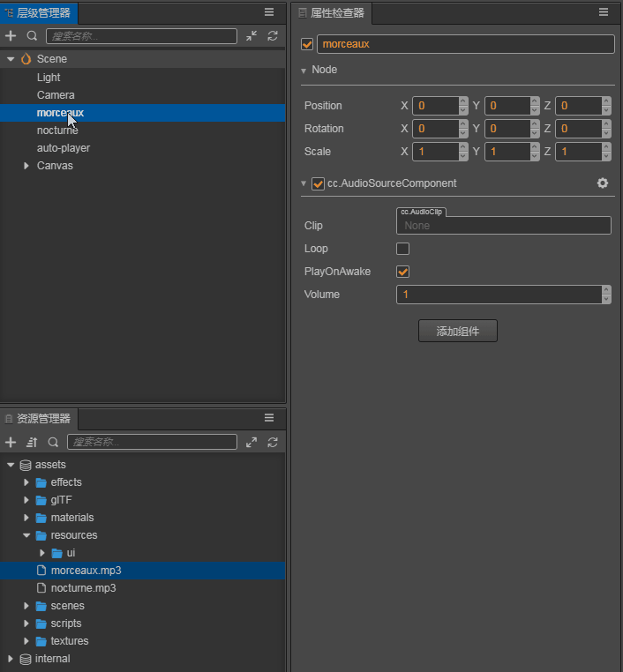
Task: Increment the Volume stepper
Action: click(x=606, y=290)
